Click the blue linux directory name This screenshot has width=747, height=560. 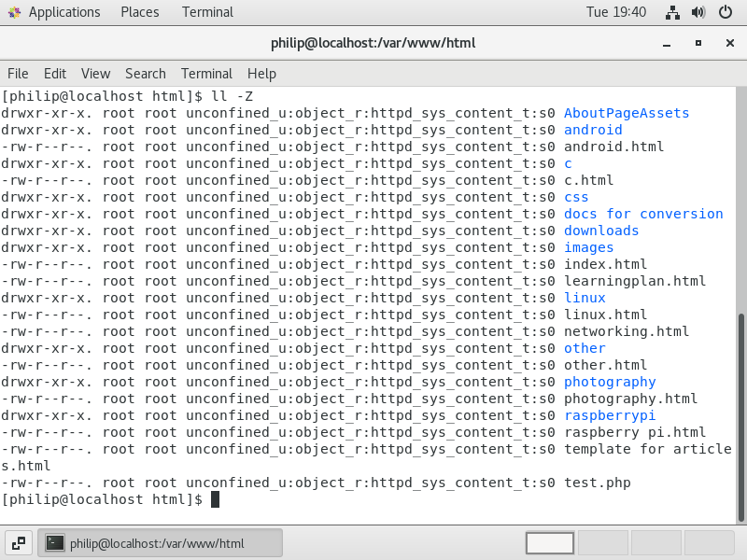[585, 298]
